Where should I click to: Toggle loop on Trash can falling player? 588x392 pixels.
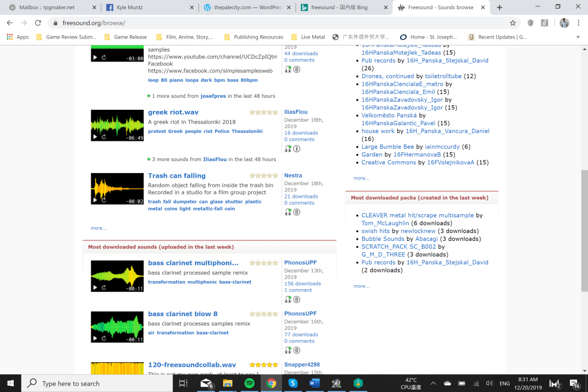(x=104, y=201)
